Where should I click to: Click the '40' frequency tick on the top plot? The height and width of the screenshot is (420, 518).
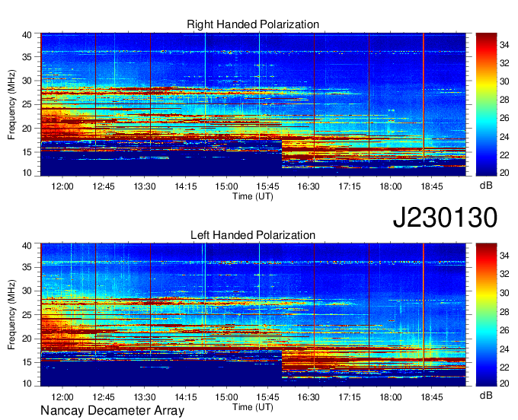tap(27, 35)
